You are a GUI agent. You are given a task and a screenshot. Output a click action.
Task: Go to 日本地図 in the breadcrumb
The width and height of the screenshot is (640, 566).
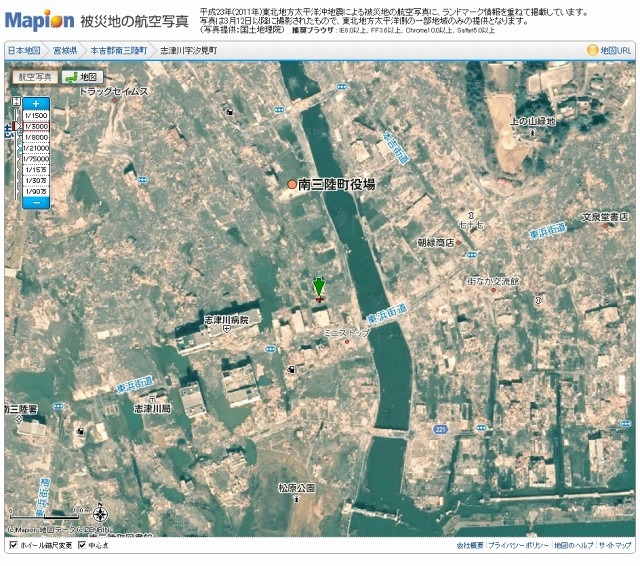(x=24, y=51)
